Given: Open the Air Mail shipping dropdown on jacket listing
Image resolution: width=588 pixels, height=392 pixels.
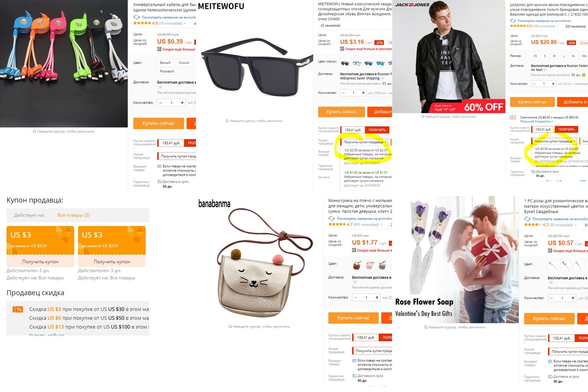Looking at the screenshot, I should 546,70.
